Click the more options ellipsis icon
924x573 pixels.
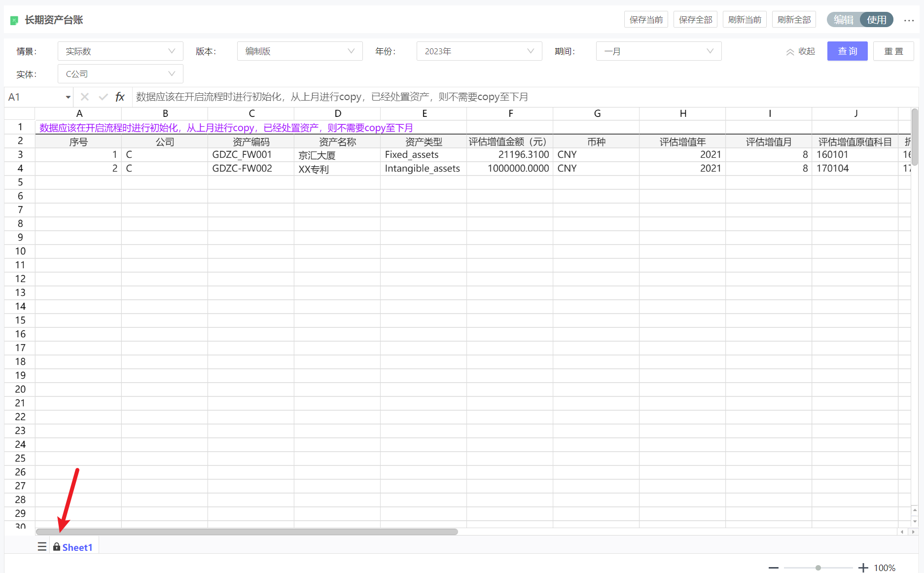click(909, 20)
